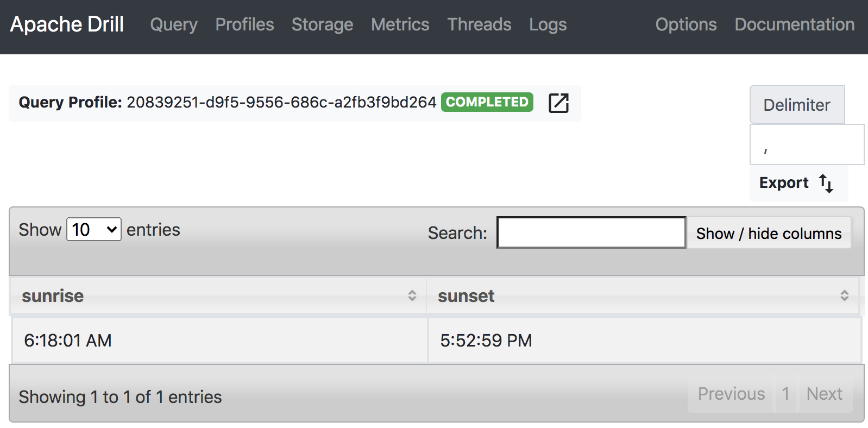
Task: Click Show / hide columns button
Action: point(769,233)
